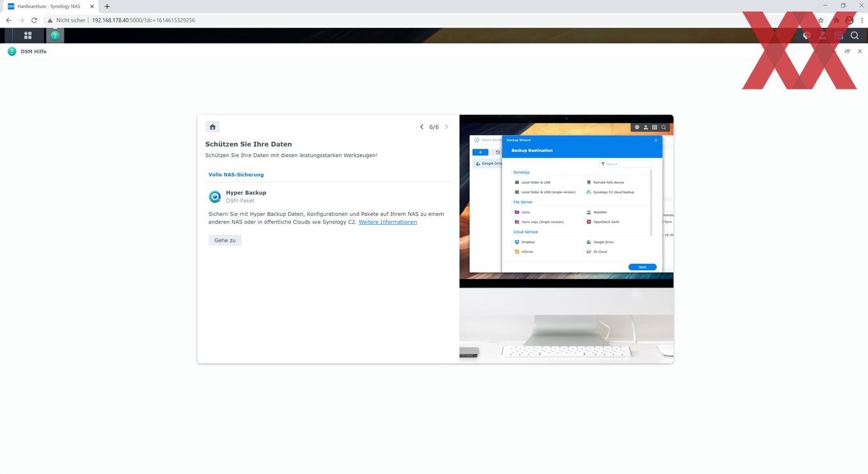This screenshot has height=474, width=868.
Task: Close the DSM Hilfe window
Action: point(860,52)
